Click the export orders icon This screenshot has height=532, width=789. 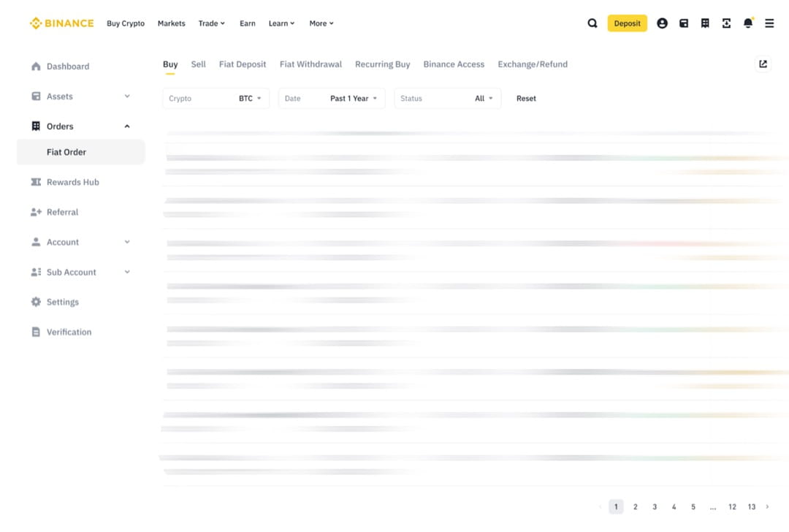coord(763,64)
